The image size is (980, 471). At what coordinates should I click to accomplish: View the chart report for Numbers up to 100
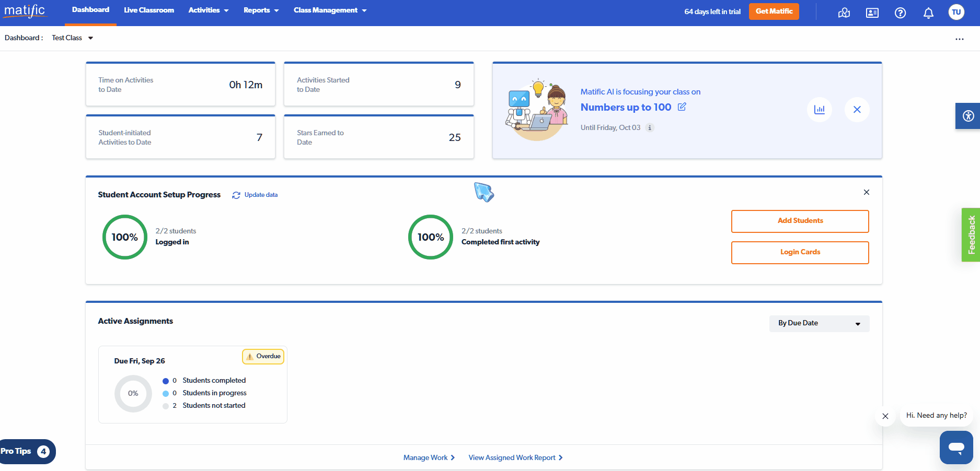coord(820,110)
